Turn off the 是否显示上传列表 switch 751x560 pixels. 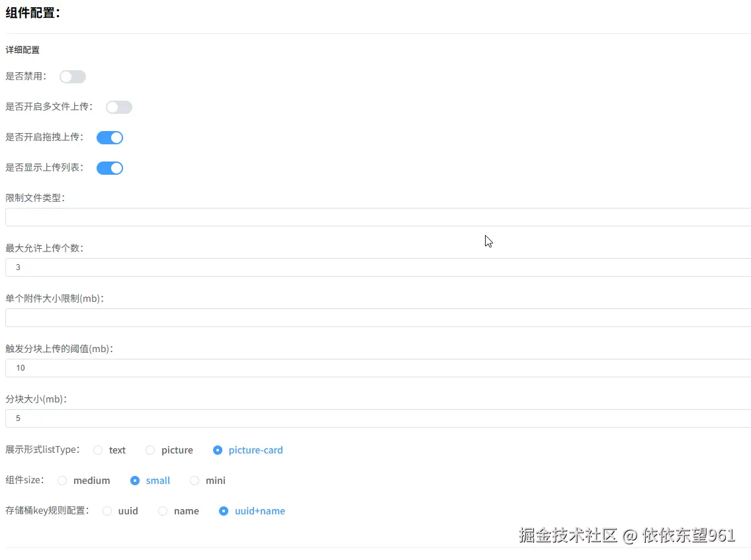coord(109,167)
